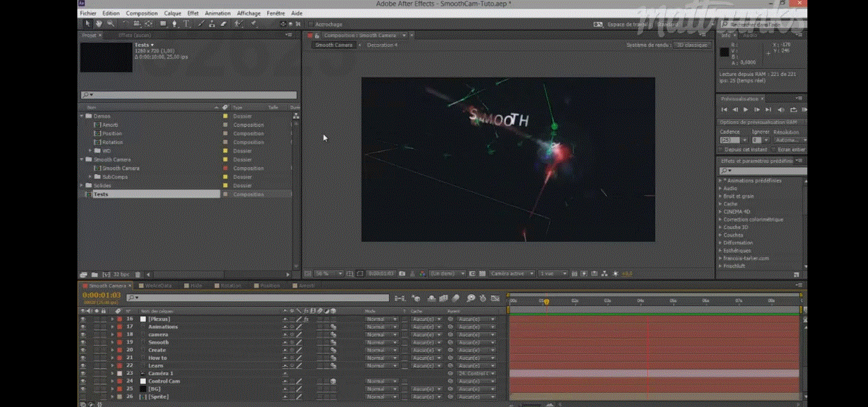The height and width of the screenshot is (407, 868).
Task: Select the Text tool
Action: click(187, 24)
